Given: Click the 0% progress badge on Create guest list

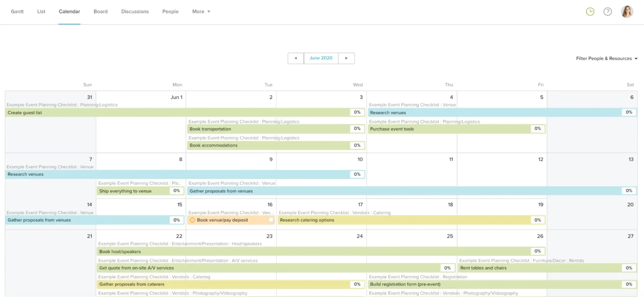Looking at the screenshot, I should [x=357, y=112].
